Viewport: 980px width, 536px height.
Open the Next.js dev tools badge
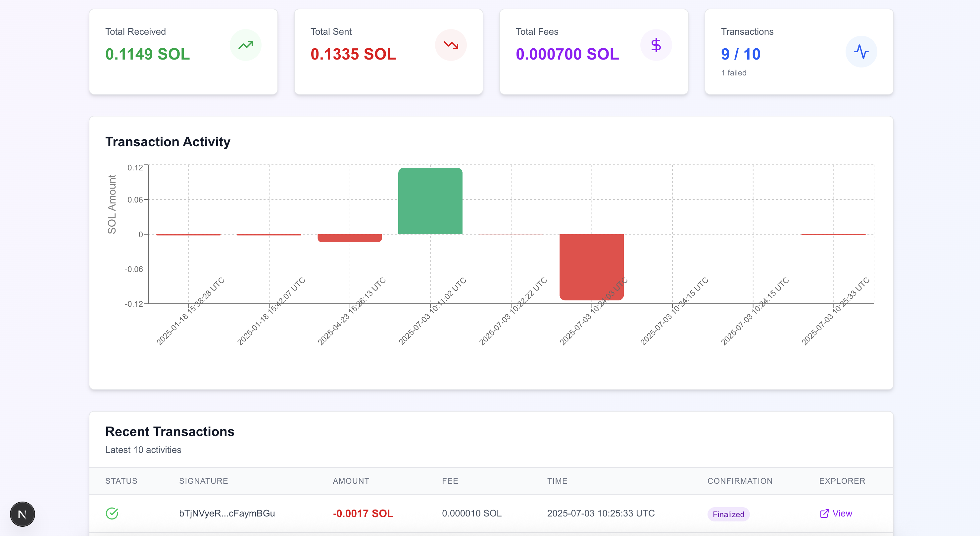tap(23, 514)
